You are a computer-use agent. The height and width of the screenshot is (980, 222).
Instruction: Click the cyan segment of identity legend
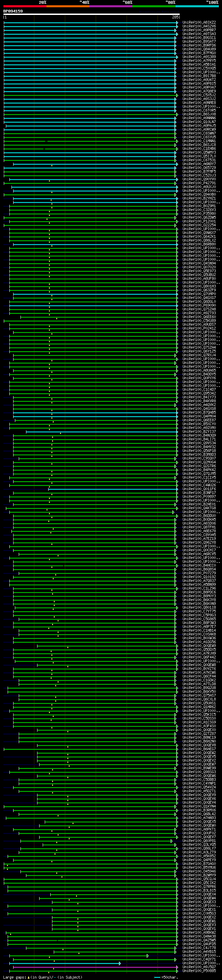(x=197, y=6)
